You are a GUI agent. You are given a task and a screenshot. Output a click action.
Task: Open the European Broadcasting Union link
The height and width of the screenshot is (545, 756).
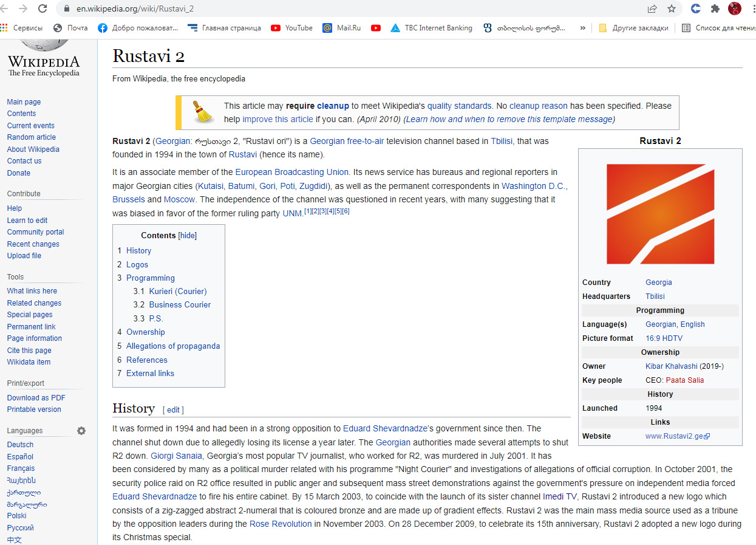tap(291, 173)
